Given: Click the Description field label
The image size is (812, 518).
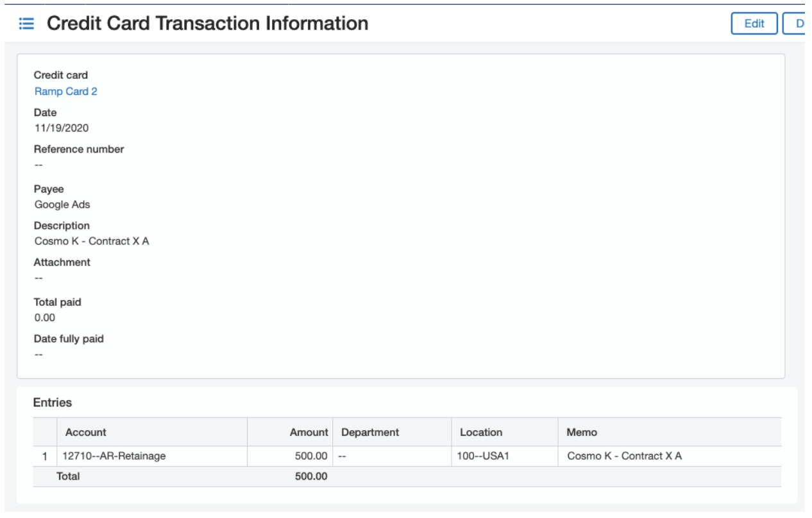Looking at the screenshot, I should coord(62,226).
